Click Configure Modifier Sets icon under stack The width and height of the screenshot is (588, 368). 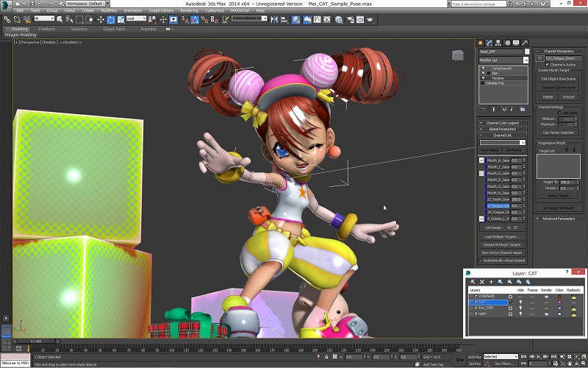click(x=523, y=109)
